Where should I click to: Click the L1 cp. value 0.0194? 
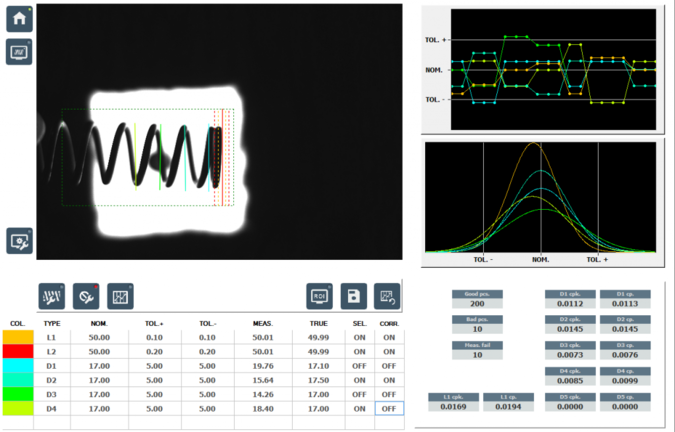coord(508,407)
